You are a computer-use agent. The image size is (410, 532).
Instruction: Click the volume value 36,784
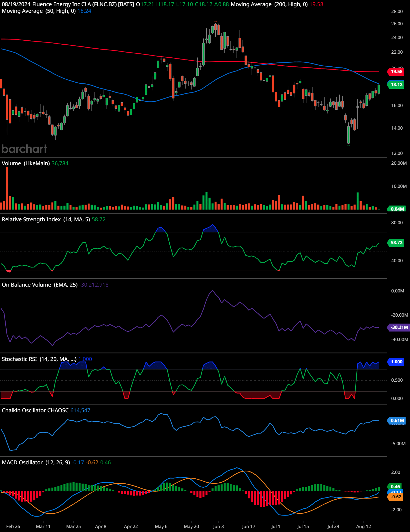[x=60, y=163]
